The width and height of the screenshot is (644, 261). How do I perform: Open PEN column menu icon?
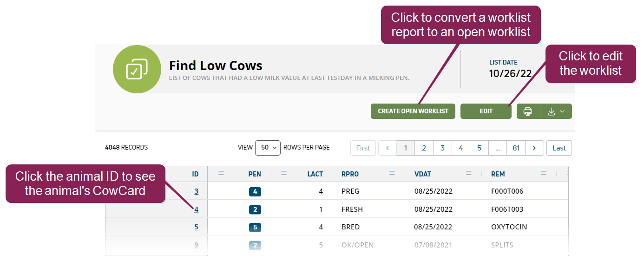[x=284, y=173]
